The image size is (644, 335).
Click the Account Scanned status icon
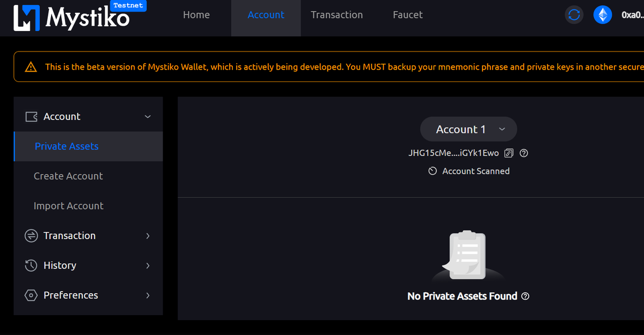point(433,171)
